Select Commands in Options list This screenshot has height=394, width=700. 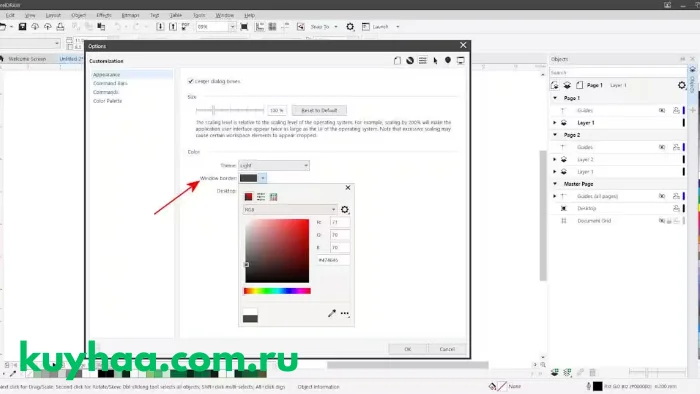tap(106, 92)
